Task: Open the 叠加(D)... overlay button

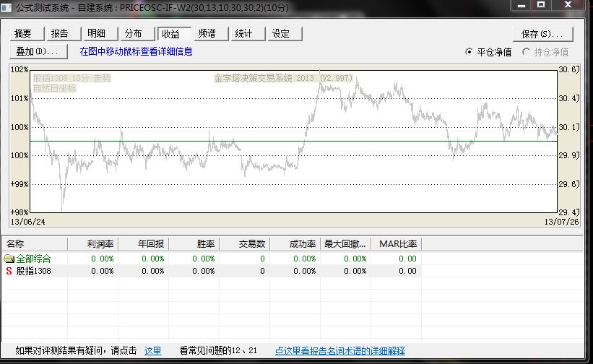Action: point(38,51)
